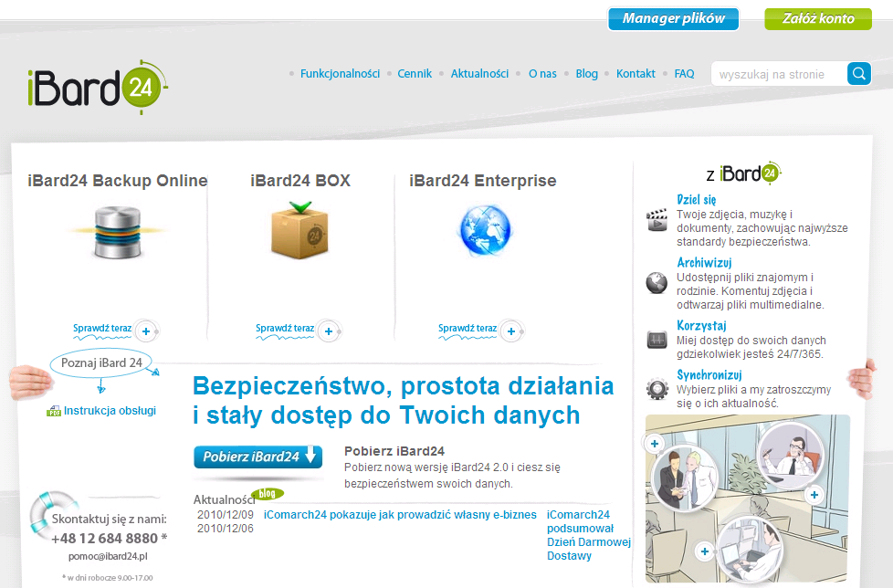893x588 pixels.
Task: Click the pomoc@ibard24.pl email address
Action: pos(108,556)
